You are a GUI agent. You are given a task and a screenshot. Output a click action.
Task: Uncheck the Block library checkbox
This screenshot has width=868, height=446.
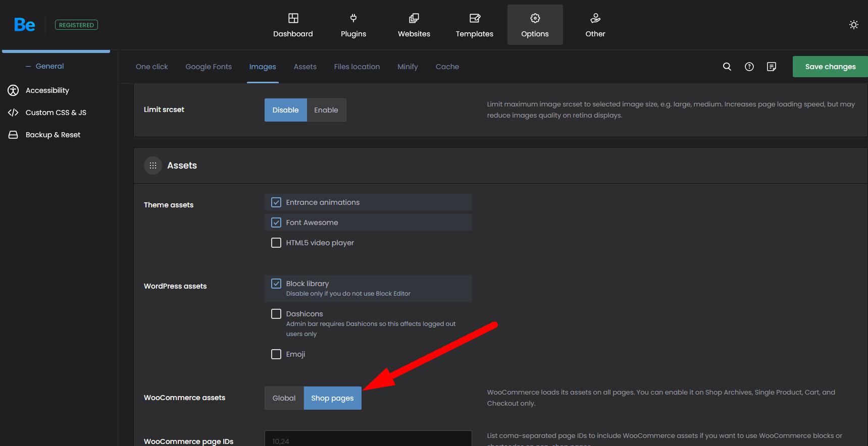pos(276,284)
